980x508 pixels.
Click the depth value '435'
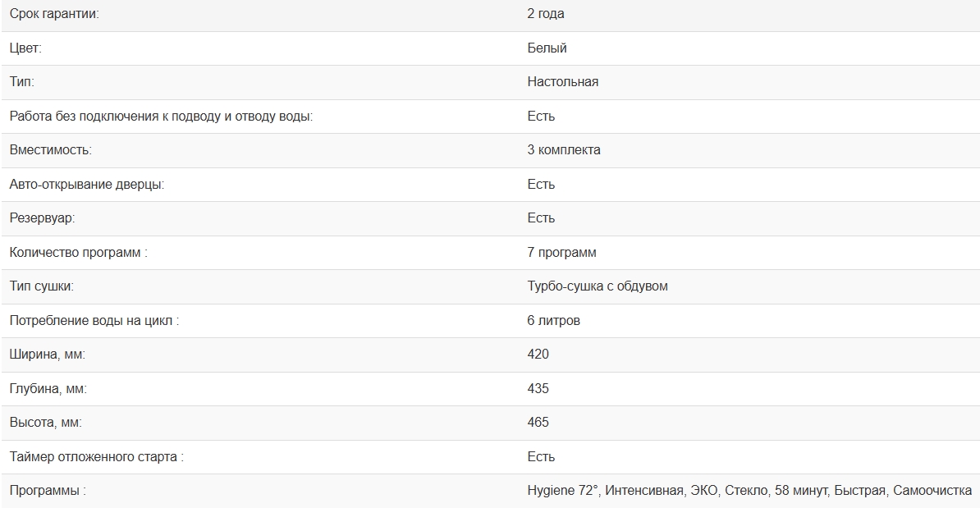[538, 389]
